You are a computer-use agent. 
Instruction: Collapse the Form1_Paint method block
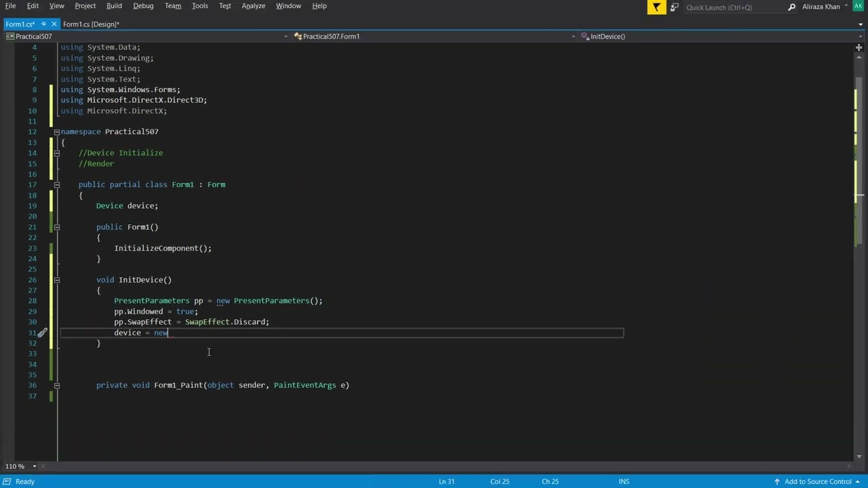coord(57,385)
